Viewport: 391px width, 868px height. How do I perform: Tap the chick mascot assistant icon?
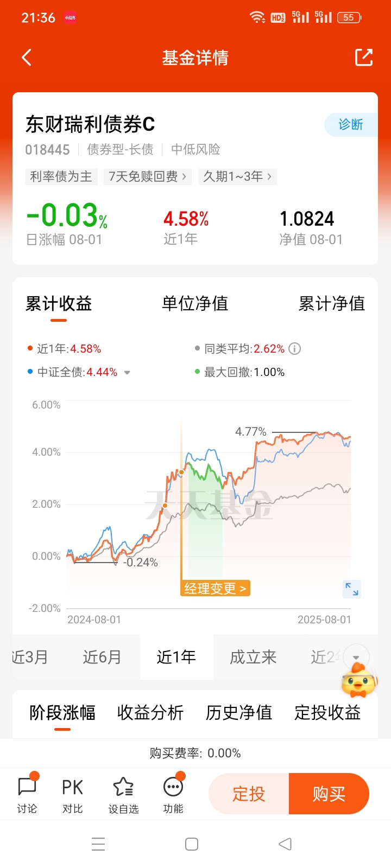pyautogui.click(x=358, y=680)
